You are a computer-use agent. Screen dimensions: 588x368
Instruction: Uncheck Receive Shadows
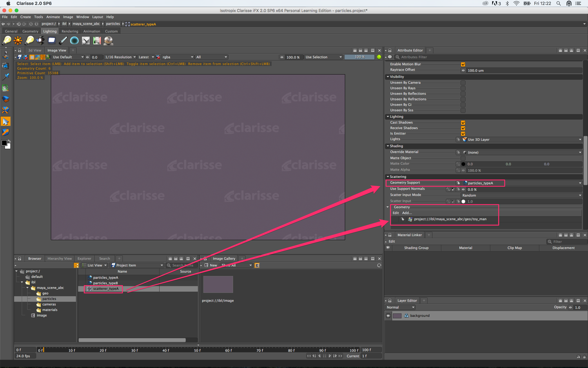tap(463, 128)
